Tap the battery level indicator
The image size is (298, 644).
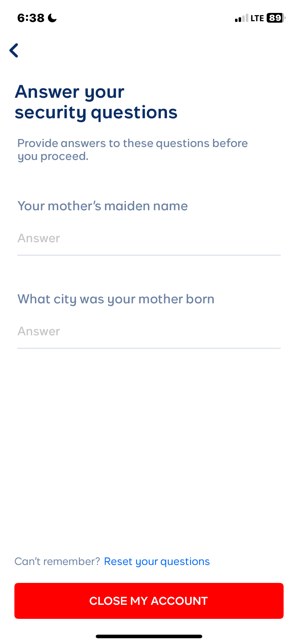tap(276, 18)
